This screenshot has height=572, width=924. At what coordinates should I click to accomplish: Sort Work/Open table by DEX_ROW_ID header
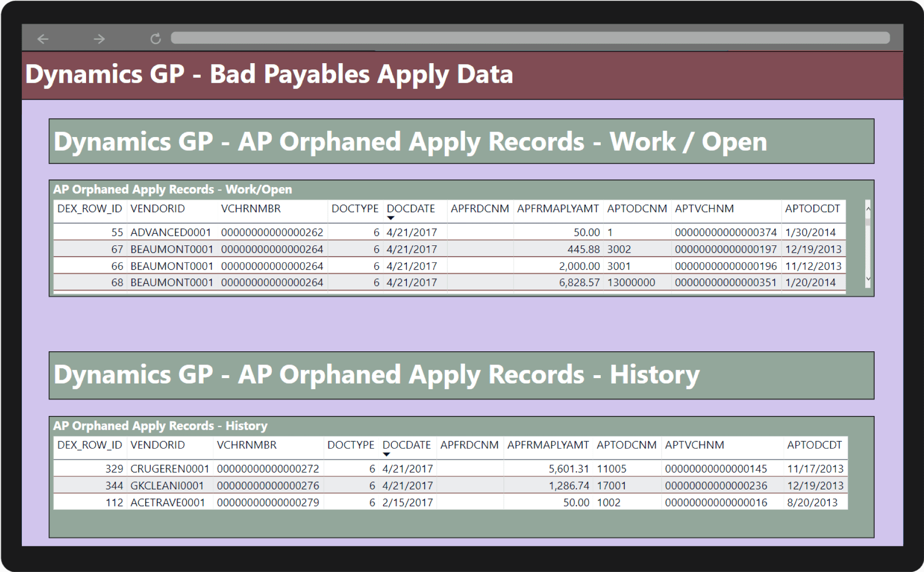point(89,208)
